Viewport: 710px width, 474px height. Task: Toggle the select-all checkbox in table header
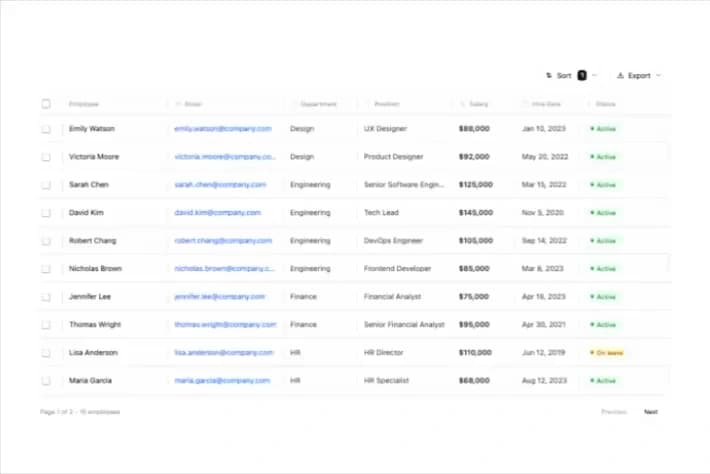click(46, 104)
